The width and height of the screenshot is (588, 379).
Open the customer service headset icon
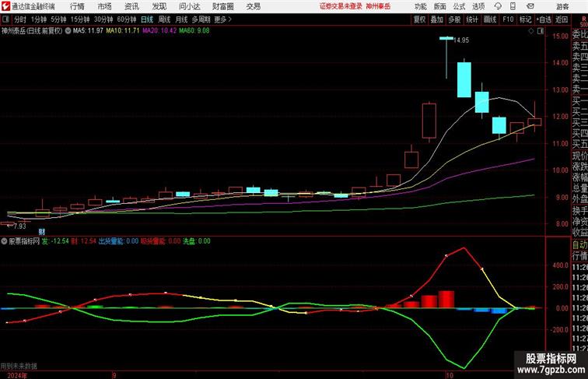[498, 6]
